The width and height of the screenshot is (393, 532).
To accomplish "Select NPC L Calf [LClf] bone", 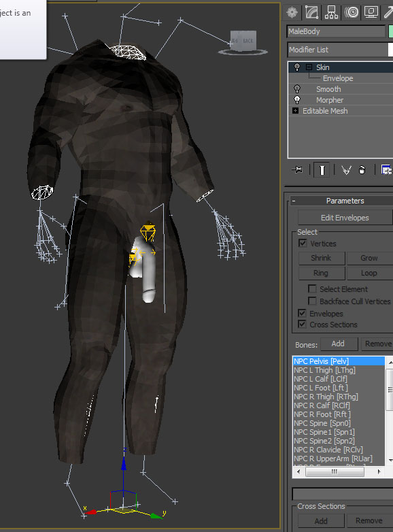I will 339,379.
